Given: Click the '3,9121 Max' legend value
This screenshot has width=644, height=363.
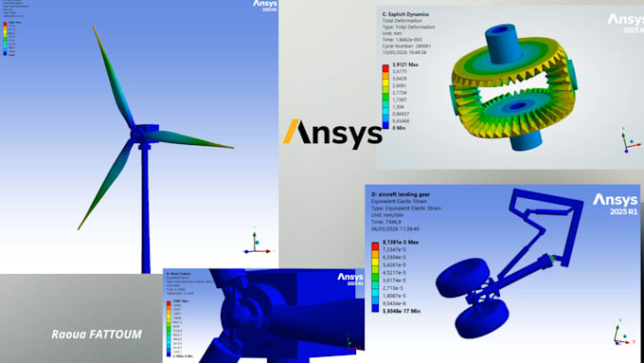Looking at the screenshot, I should [x=404, y=64].
